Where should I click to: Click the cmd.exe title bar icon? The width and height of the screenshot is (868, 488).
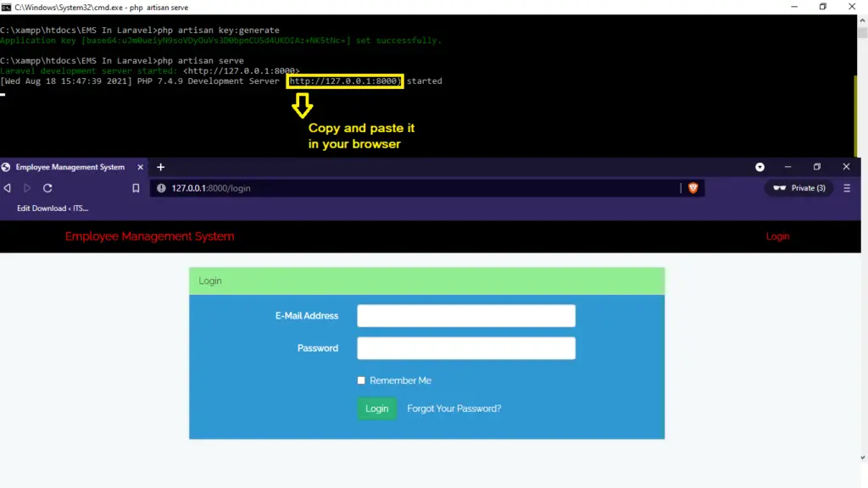coord(7,7)
